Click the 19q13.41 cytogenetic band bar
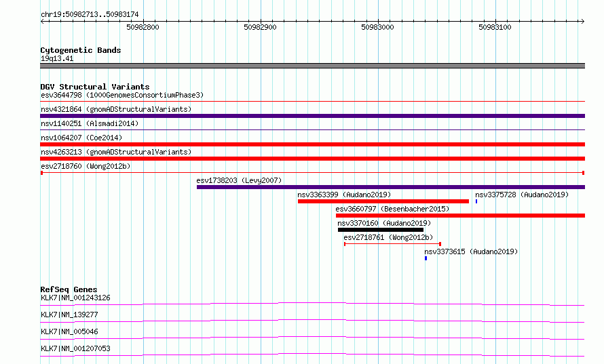The height and width of the screenshot is (364, 604). (312, 66)
